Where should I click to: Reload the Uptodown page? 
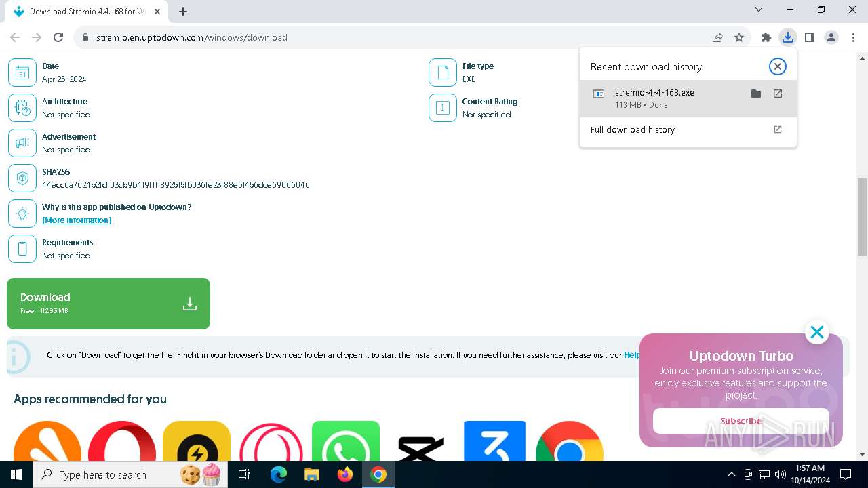pos(58,37)
